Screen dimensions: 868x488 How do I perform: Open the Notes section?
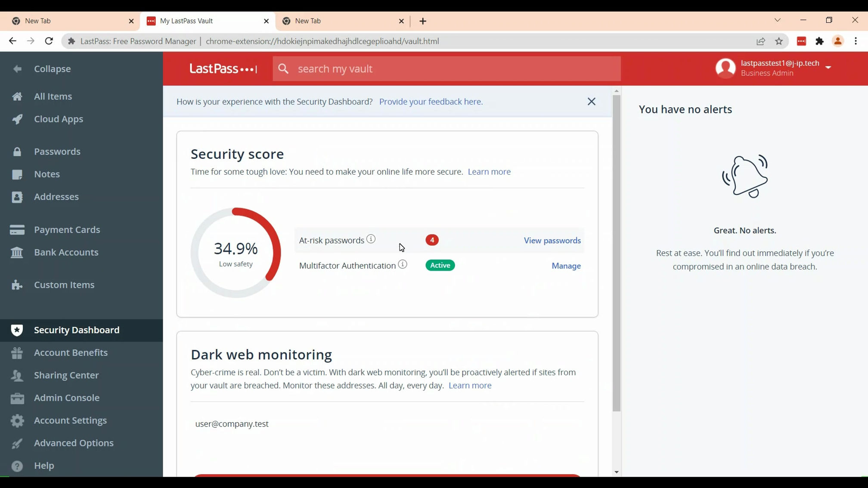(x=47, y=174)
